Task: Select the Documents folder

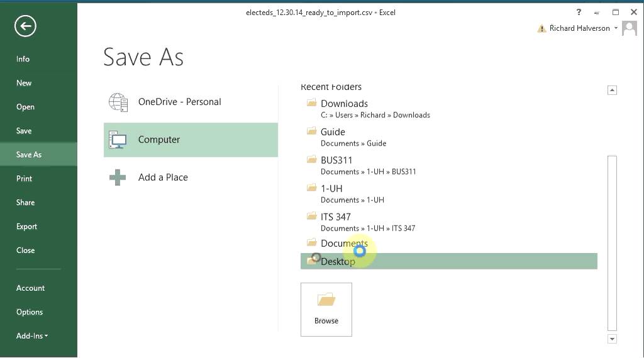Action: coord(449,244)
